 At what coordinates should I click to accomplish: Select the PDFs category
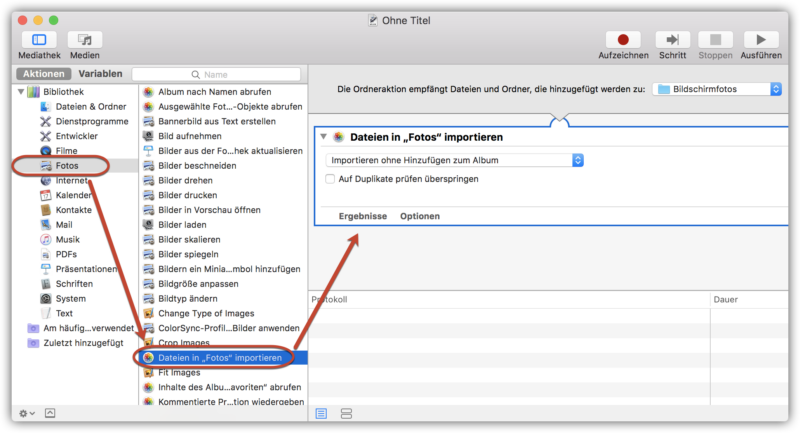click(66, 254)
